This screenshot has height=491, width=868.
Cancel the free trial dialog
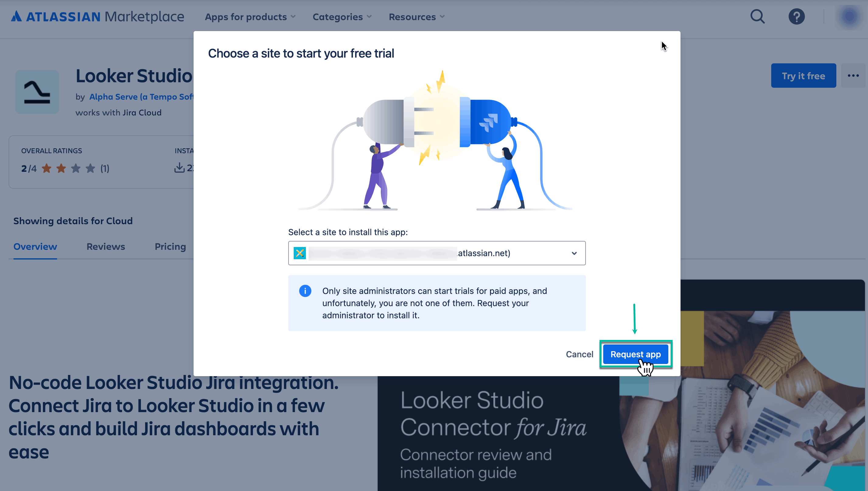tap(579, 354)
